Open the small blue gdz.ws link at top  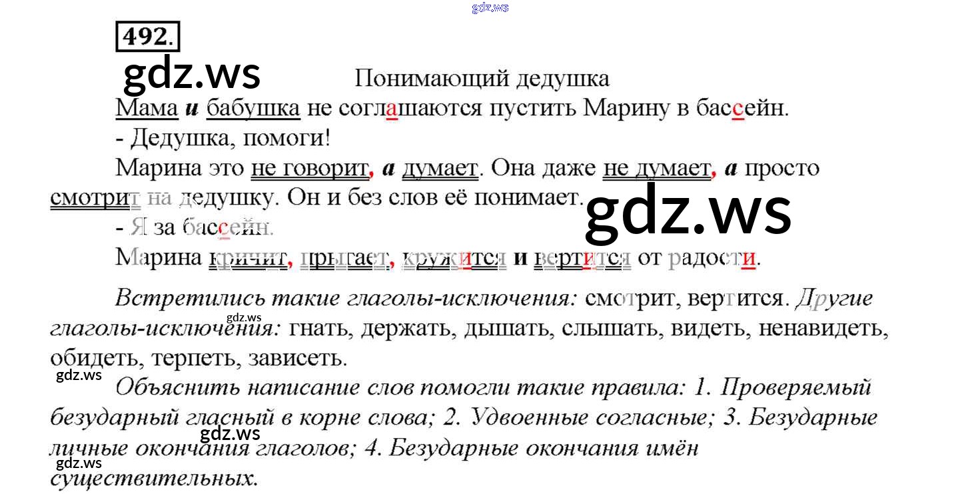[490, 7]
